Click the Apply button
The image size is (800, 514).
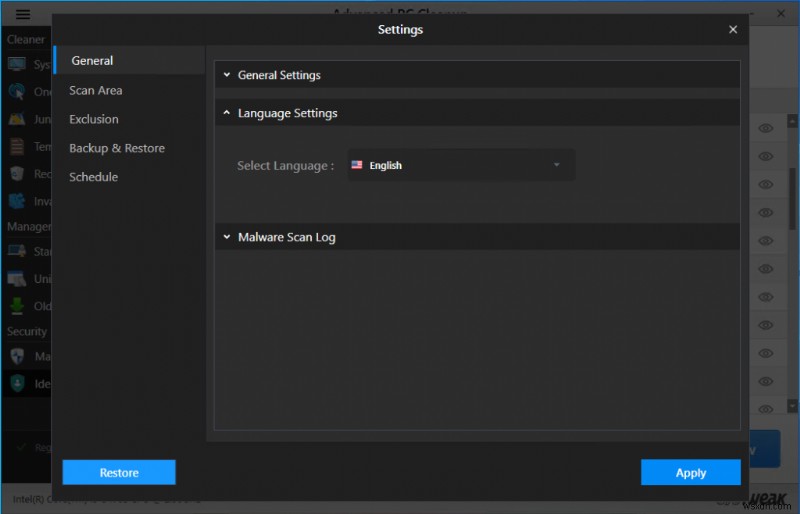tap(691, 472)
